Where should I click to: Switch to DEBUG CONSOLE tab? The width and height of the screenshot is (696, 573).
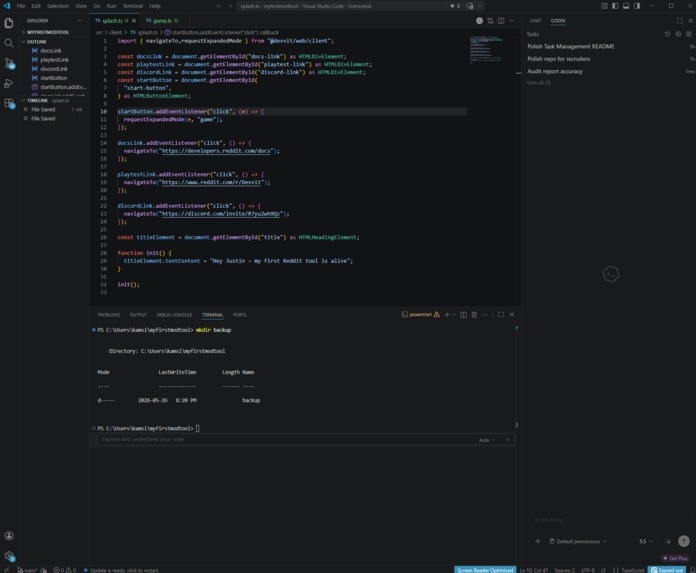[x=174, y=315]
